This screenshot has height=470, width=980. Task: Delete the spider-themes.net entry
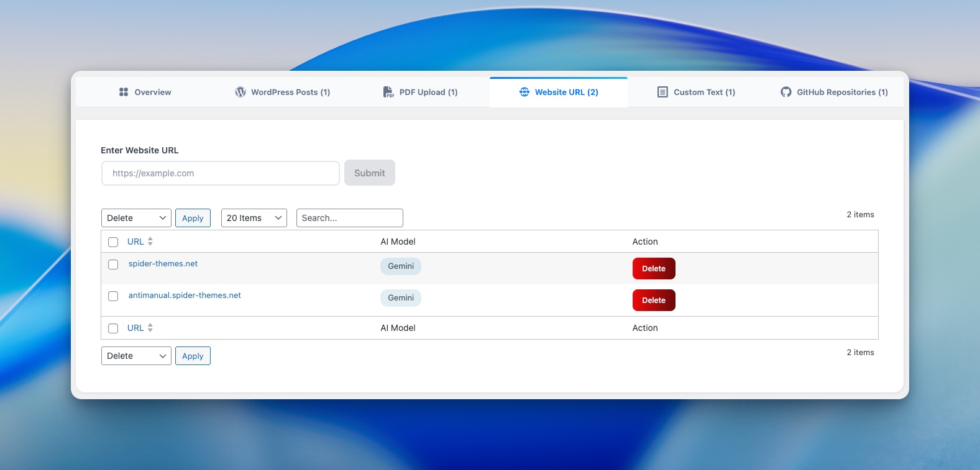(654, 269)
